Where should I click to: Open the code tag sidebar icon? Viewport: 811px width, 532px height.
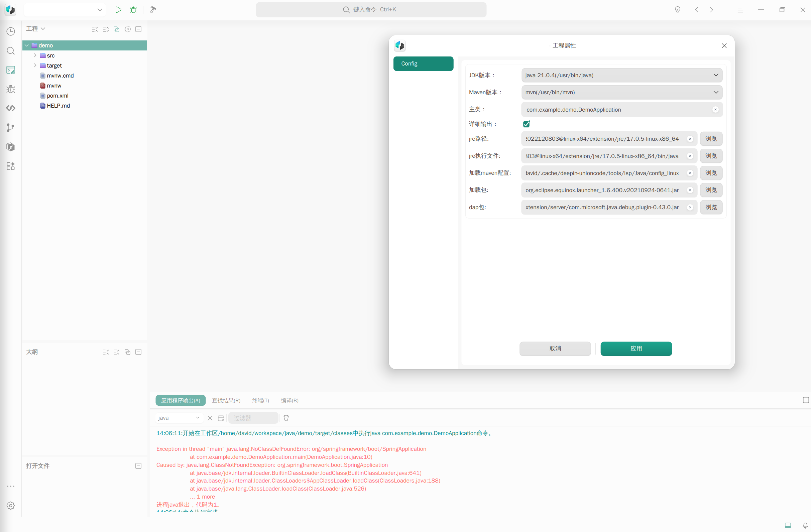click(11, 108)
